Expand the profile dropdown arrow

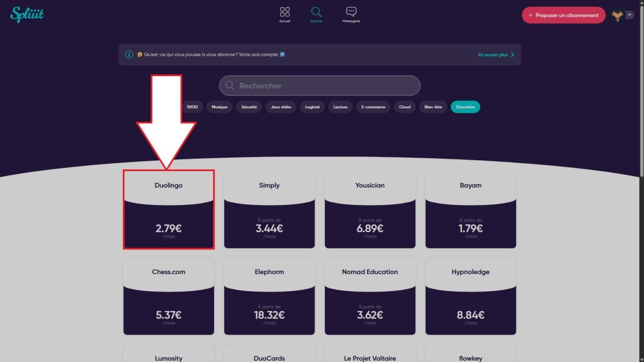tap(630, 16)
